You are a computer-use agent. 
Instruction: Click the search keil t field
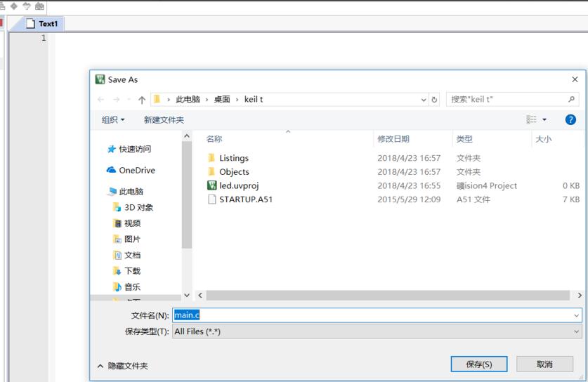point(507,100)
